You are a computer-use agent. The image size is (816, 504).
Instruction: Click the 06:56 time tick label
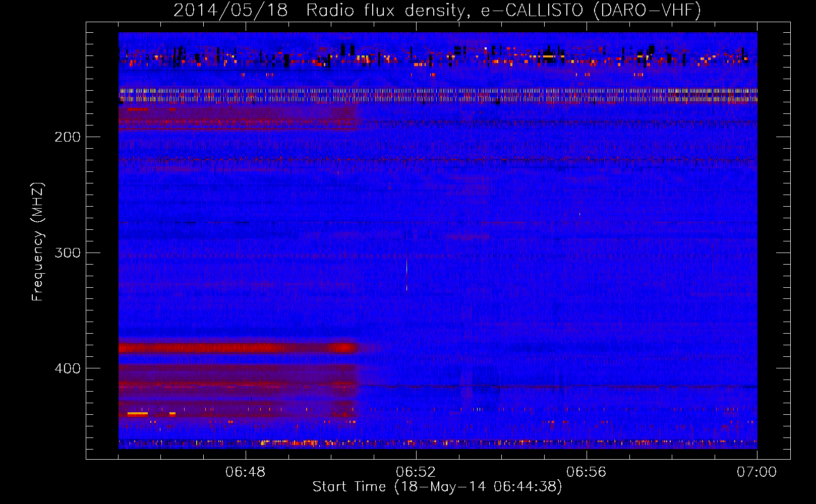coord(587,472)
